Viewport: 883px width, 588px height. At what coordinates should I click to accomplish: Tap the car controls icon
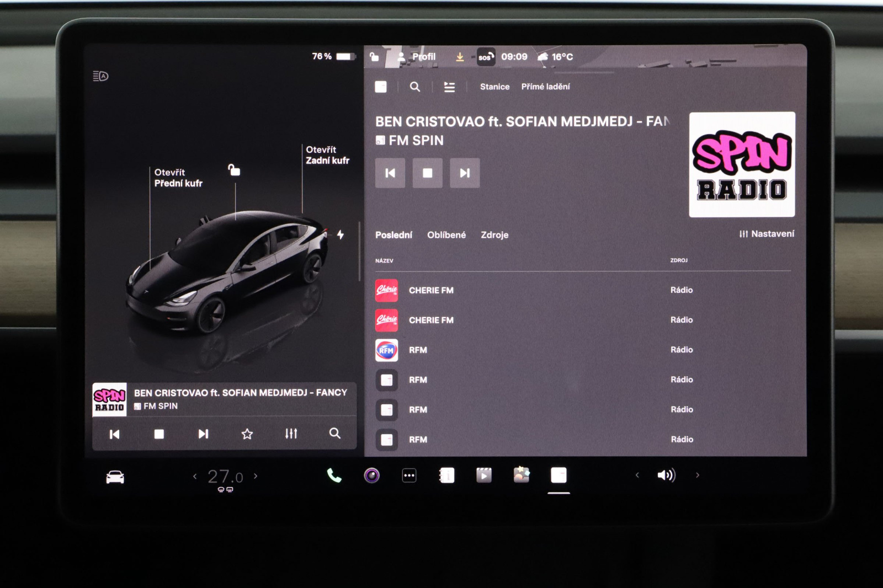pyautogui.click(x=115, y=477)
